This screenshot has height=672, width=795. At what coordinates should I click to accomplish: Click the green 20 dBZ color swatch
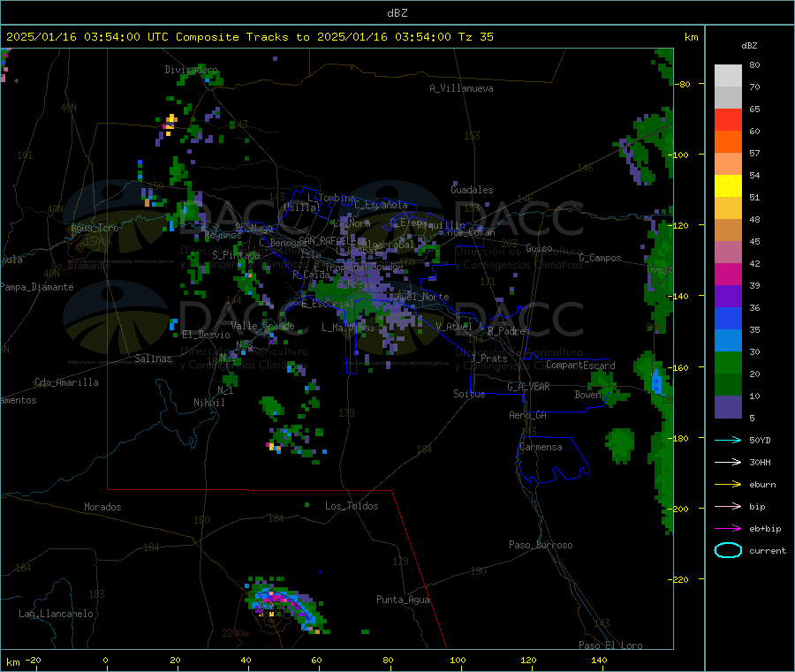(x=728, y=362)
